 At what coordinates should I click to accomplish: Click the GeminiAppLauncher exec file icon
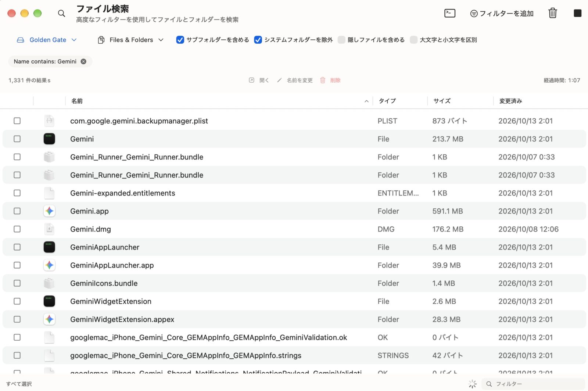[x=49, y=247]
